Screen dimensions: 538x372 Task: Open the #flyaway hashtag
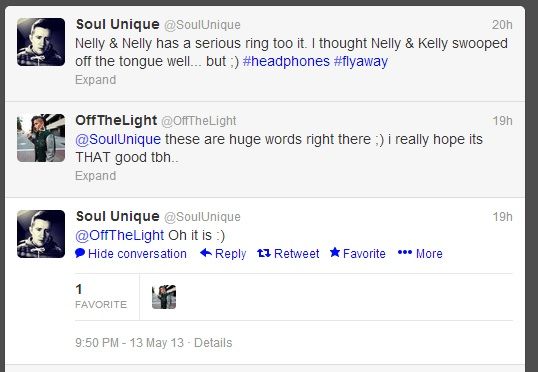361,61
